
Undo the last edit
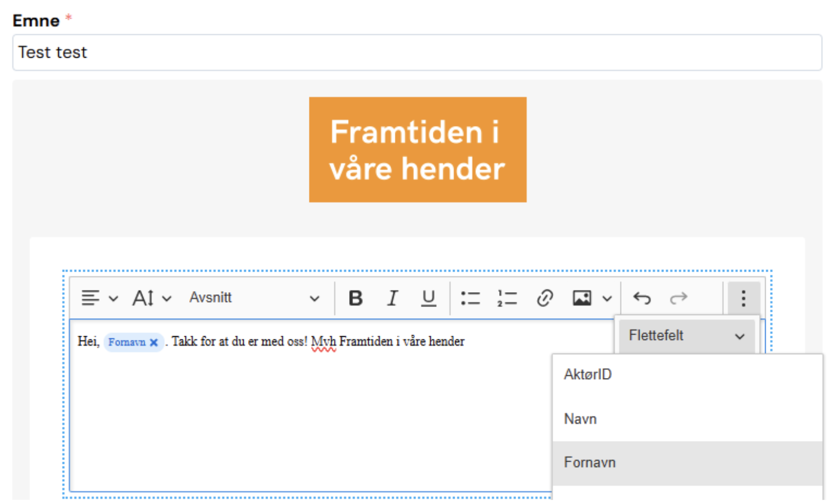click(x=642, y=298)
